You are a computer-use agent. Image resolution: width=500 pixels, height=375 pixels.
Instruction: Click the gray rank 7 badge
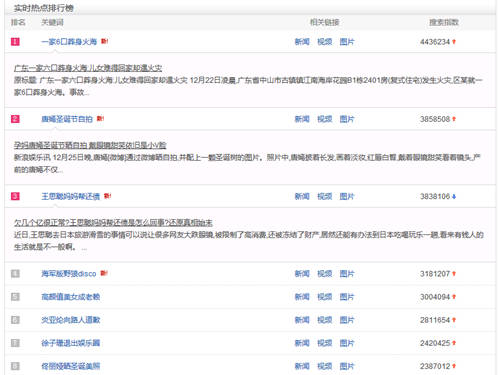tap(15, 343)
